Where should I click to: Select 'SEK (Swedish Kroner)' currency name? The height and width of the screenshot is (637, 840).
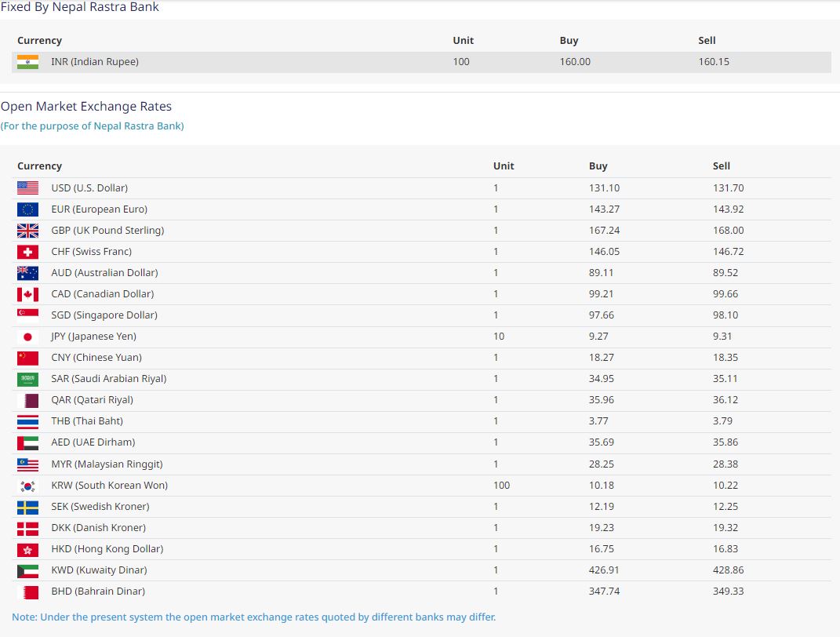pyautogui.click(x=100, y=506)
